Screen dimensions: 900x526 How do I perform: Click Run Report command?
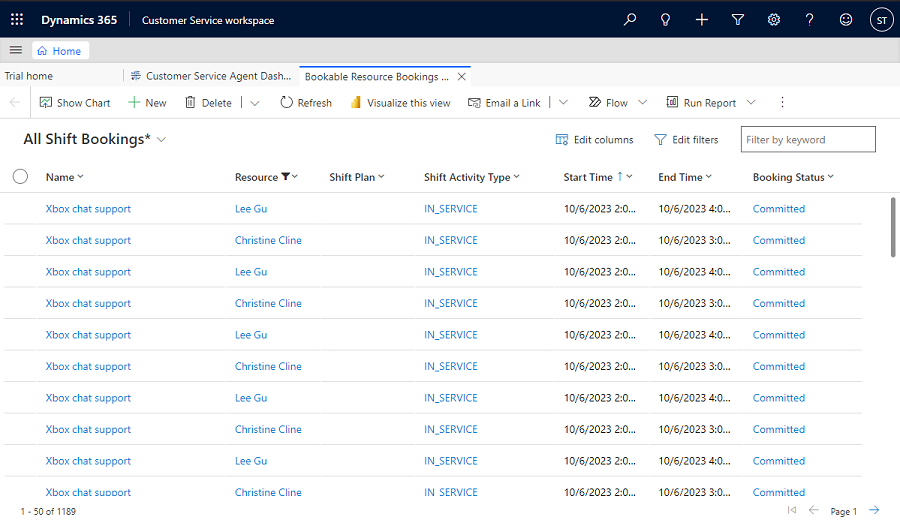coord(701,103)
